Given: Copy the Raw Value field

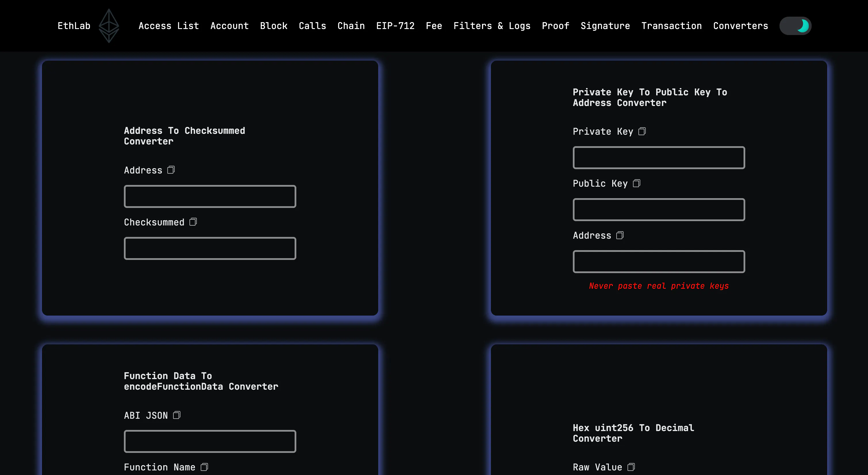Looking at the screenshot, I should pyautogui.click(x=631, y=467).
